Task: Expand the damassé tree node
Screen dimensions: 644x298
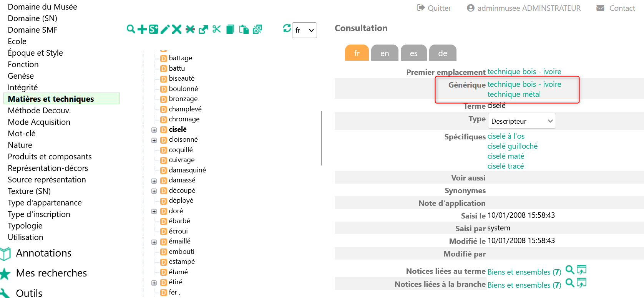Action: coord(154,181)
